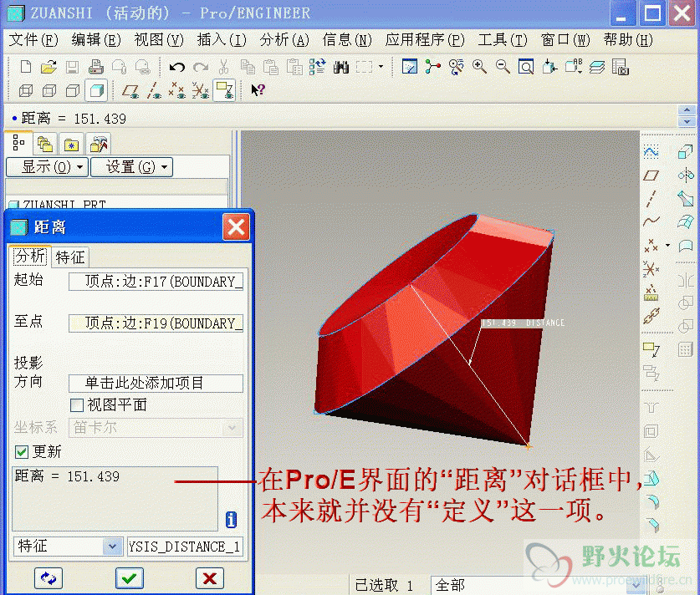
Task: Toggle datum planes display
Action: tap(130, 90)
